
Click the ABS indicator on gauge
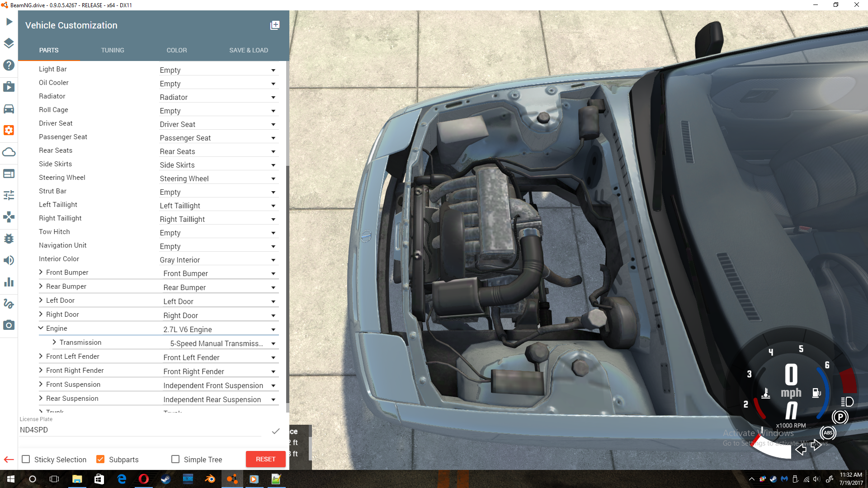pos(828,433)
